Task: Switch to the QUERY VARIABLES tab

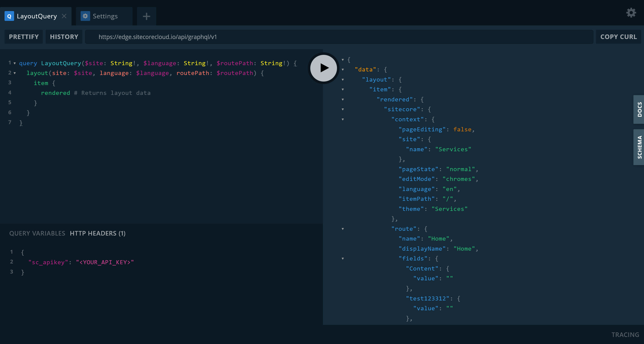Action: pos(37,233)
